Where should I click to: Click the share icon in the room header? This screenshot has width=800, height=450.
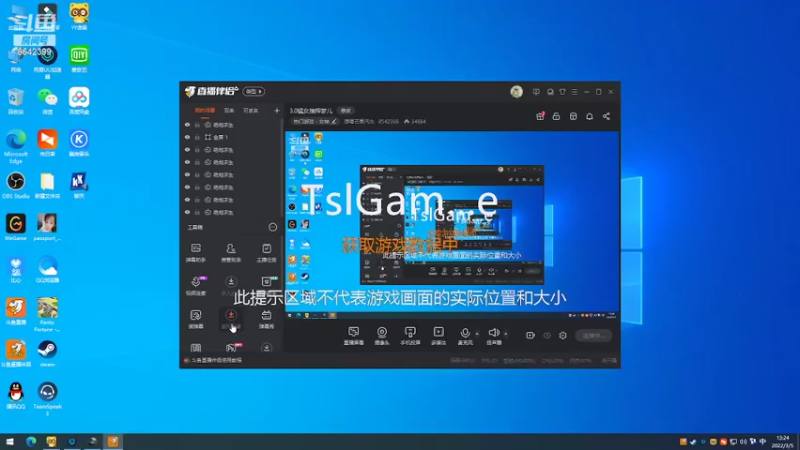coord(606,116)
